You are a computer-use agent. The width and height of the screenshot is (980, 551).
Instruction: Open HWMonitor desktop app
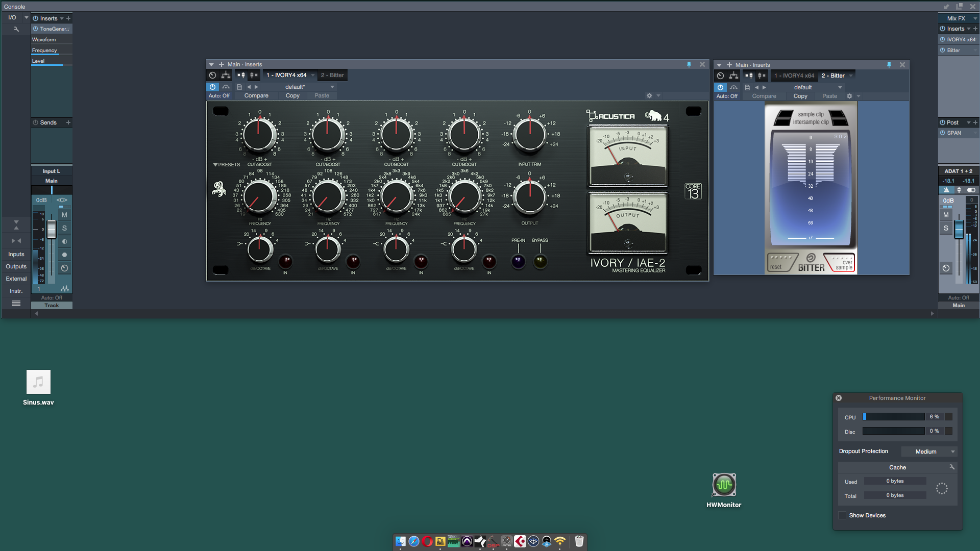tap(724, 485)
